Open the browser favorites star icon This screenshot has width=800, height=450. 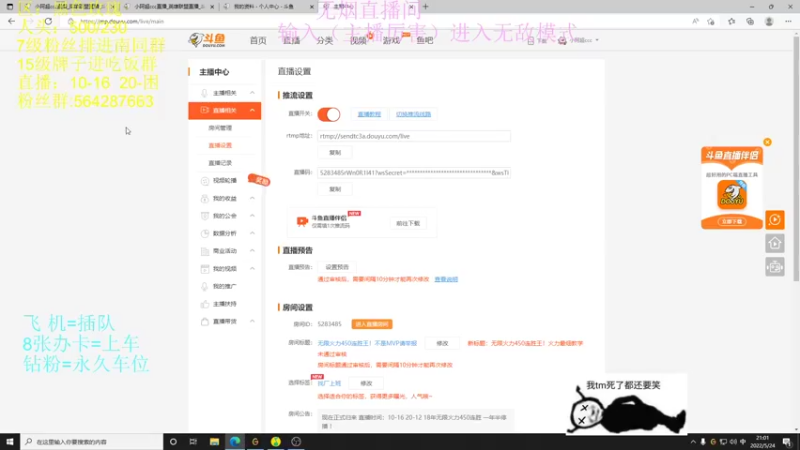731,21
